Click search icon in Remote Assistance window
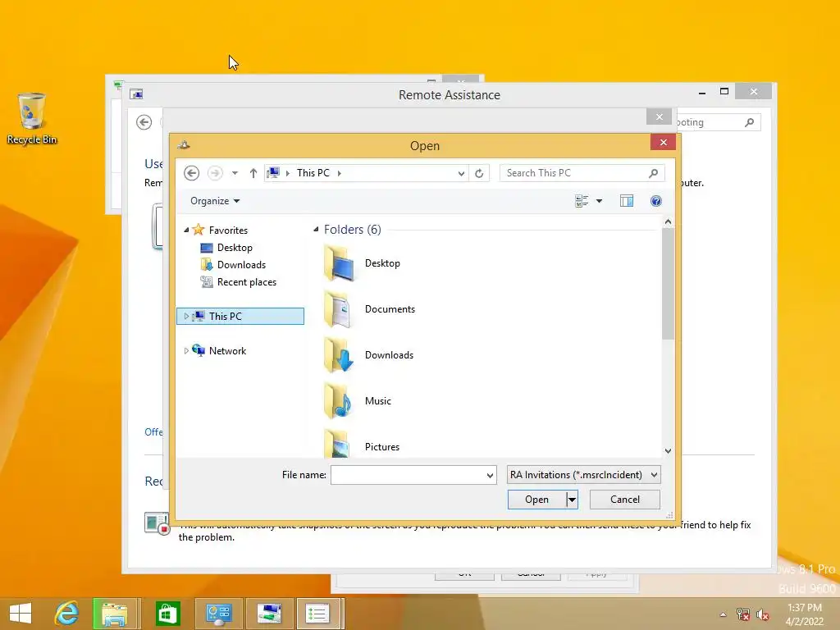 (x=750, y=122)
